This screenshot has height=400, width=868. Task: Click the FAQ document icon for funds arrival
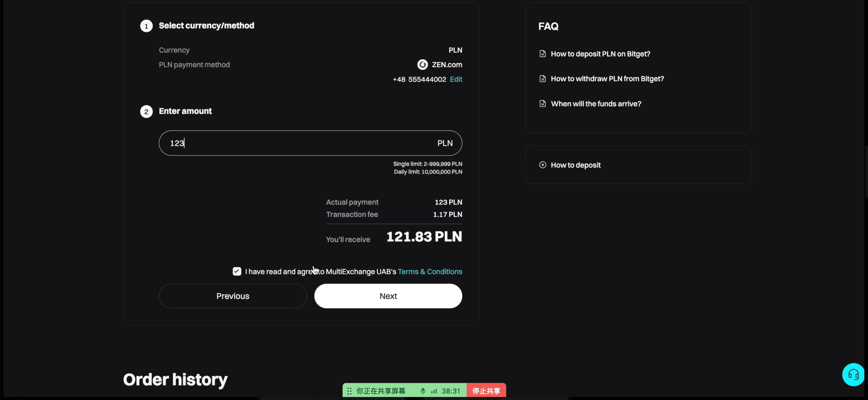pos(542,104)
